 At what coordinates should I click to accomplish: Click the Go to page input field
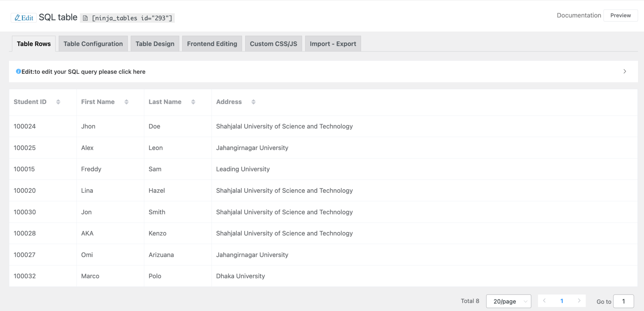pos(623,301)
